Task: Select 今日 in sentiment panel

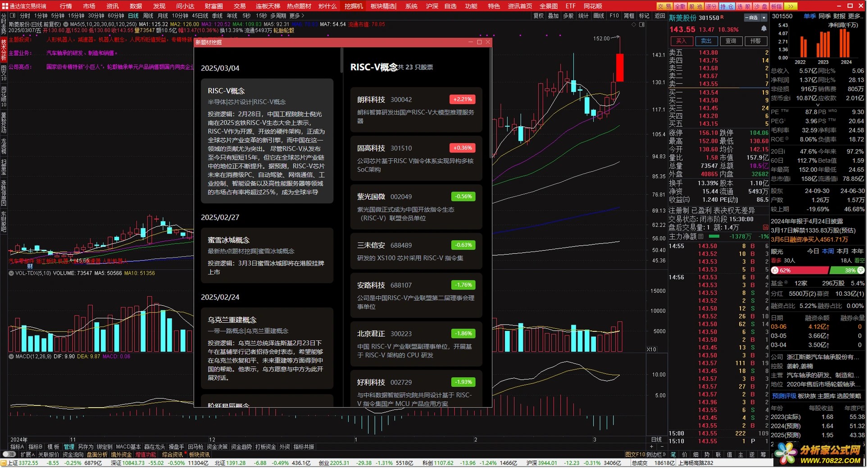Action: pyautogui.click(x=813, y=251)
